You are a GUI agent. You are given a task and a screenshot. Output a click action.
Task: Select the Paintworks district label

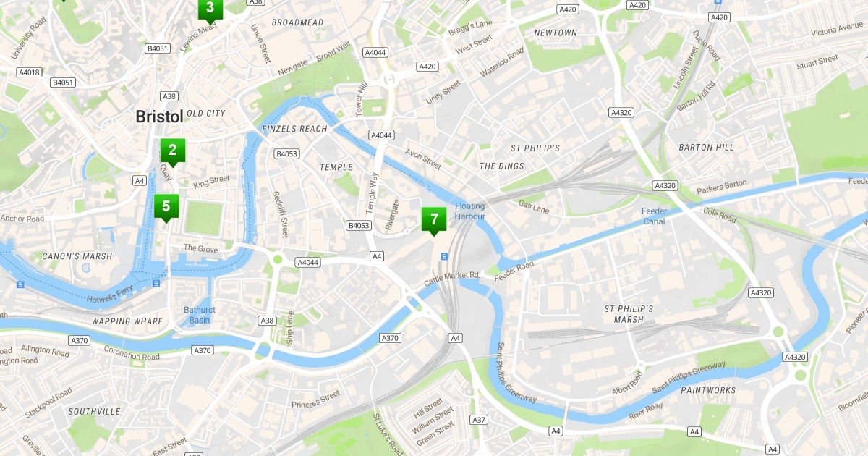(x=708, y=390)
